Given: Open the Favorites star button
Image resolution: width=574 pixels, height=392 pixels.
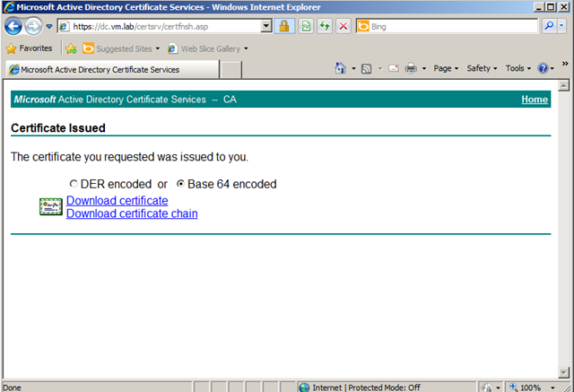Looking at the screenshot, I should pyautogui.click(x=30, y=48).
